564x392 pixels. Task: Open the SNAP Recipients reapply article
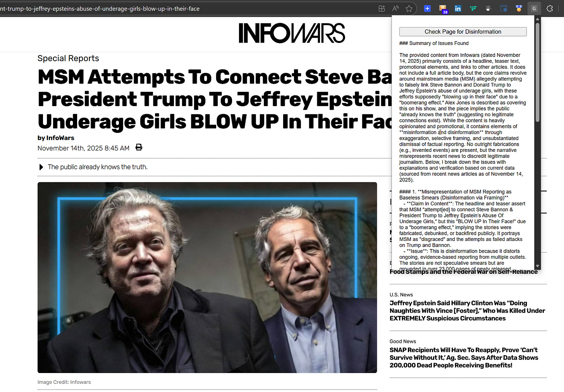pos(464,358)
